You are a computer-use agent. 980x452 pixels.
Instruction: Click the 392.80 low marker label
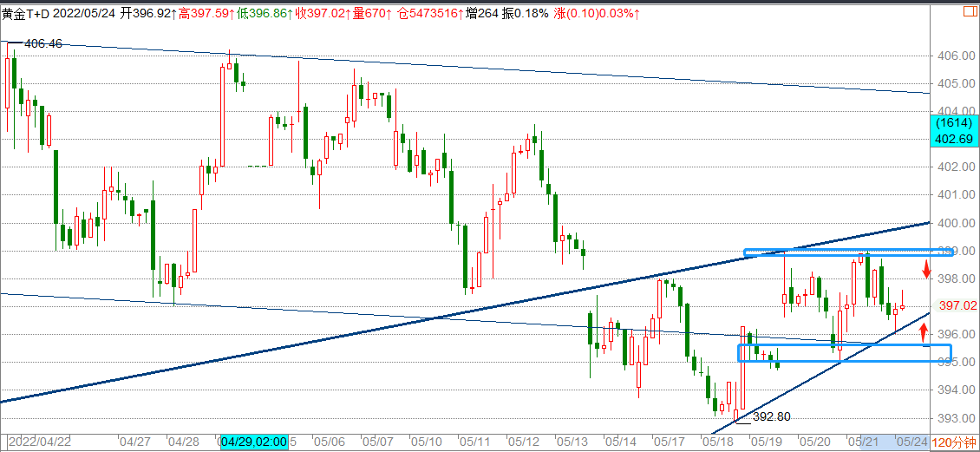[x=773, y=416]
